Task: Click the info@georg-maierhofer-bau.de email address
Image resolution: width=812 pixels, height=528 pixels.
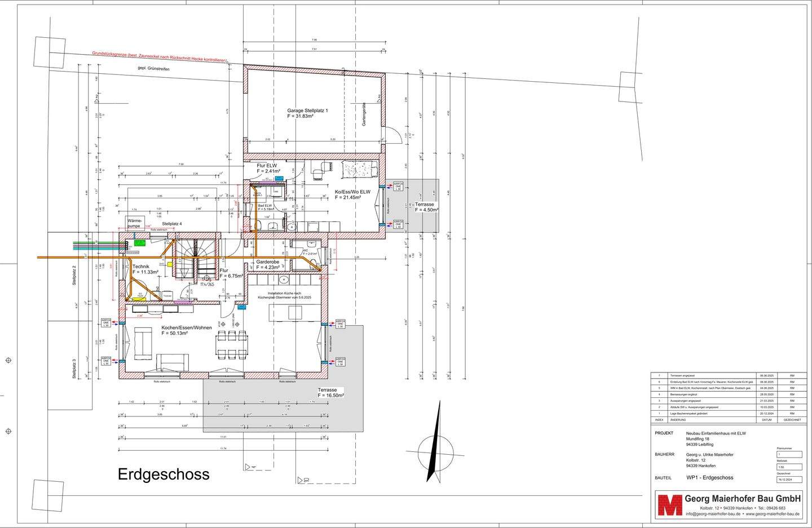Action: pyautogui.click(x=713, y=514)
